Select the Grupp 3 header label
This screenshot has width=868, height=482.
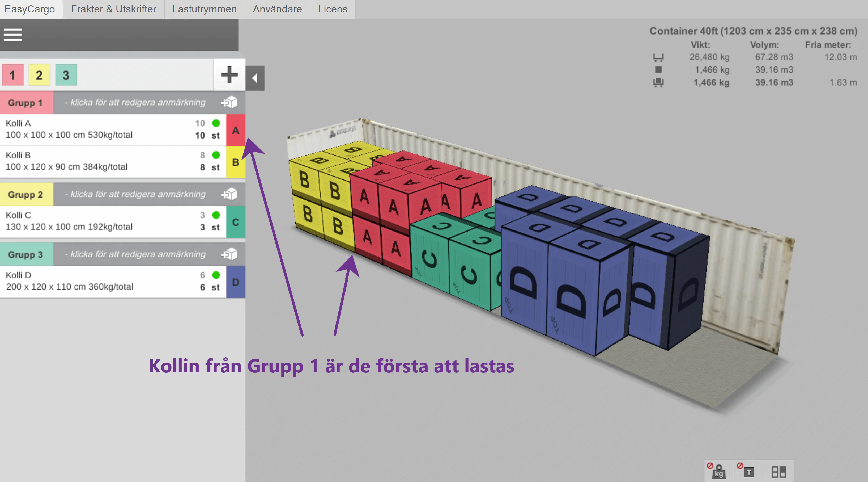coord(26,254)
